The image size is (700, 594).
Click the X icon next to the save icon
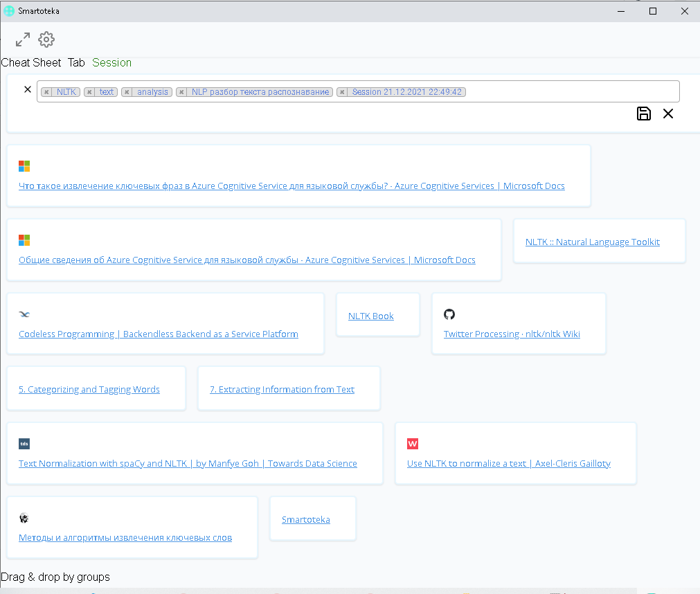(x=668, y=114)
